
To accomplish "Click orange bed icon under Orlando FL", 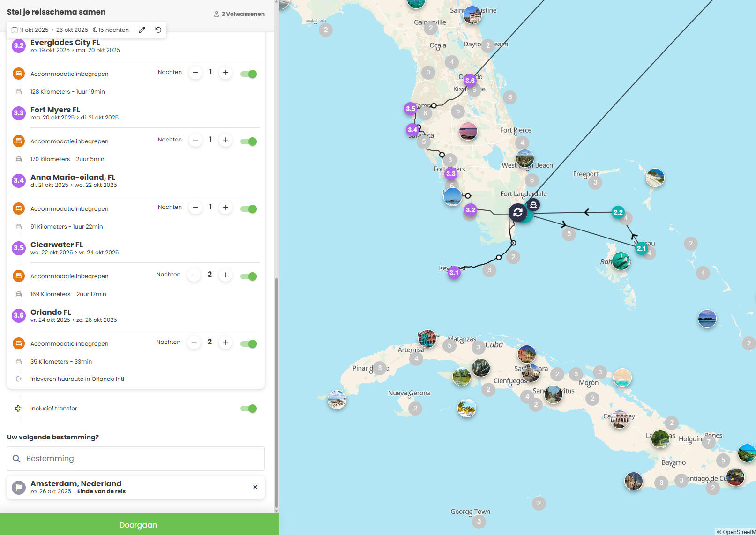I will [19, 343].
